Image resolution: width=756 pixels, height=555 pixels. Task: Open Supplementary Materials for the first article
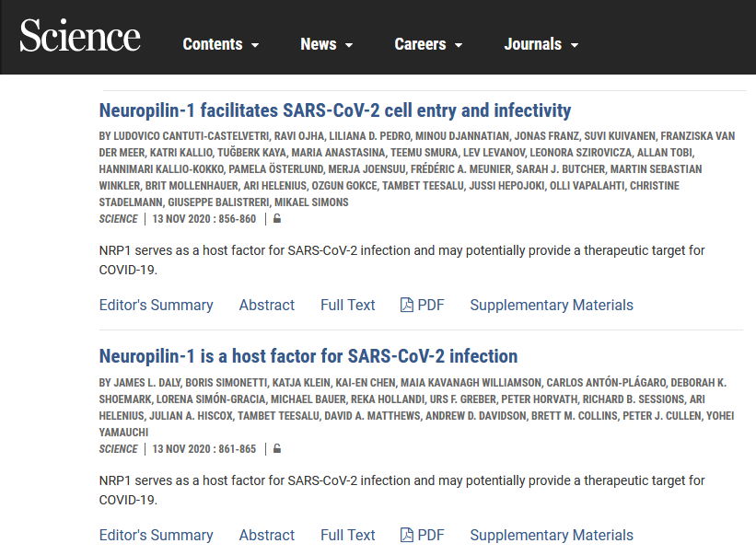coord(552,305)
